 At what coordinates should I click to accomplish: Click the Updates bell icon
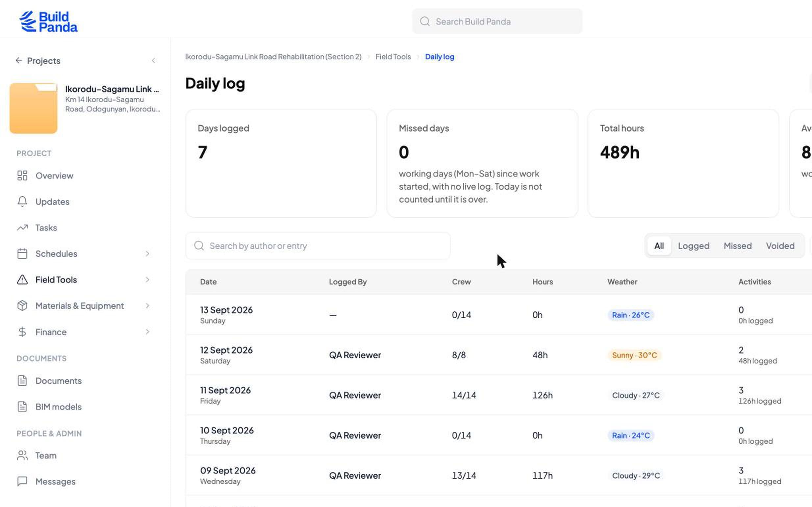[x=22, y=202]
